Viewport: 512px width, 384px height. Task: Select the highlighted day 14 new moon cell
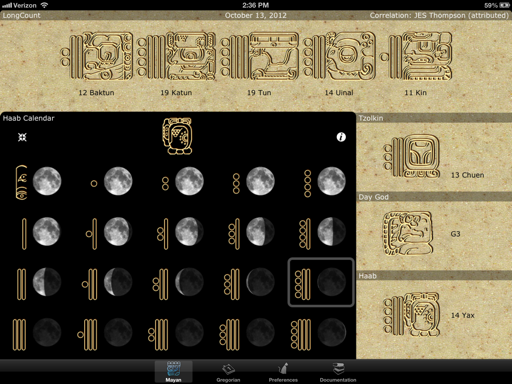pos(321,282)
